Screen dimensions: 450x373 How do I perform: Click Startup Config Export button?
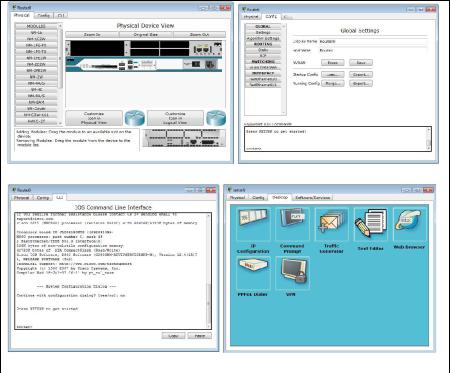click(x=361, y=75)
